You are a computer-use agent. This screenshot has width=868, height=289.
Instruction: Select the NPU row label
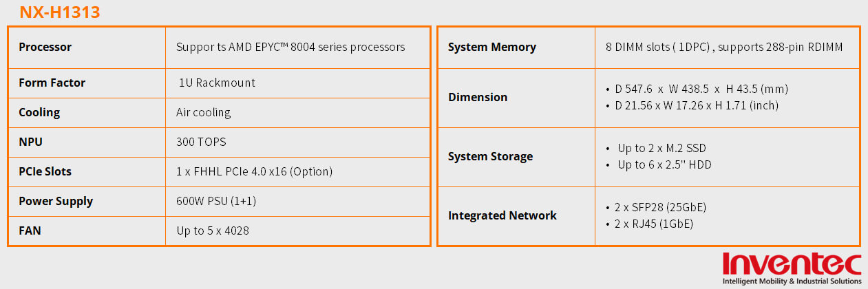pos(30,142)
